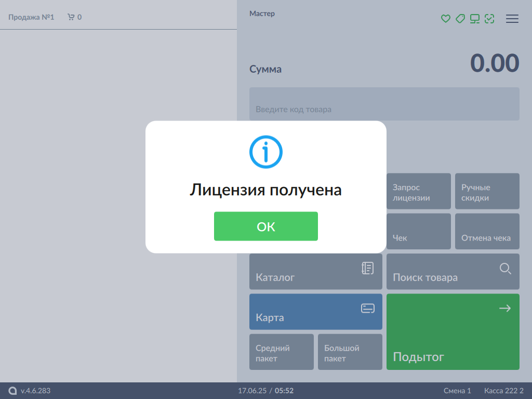Open the 'Каталог' catalog tile

[x=315, y=271]
